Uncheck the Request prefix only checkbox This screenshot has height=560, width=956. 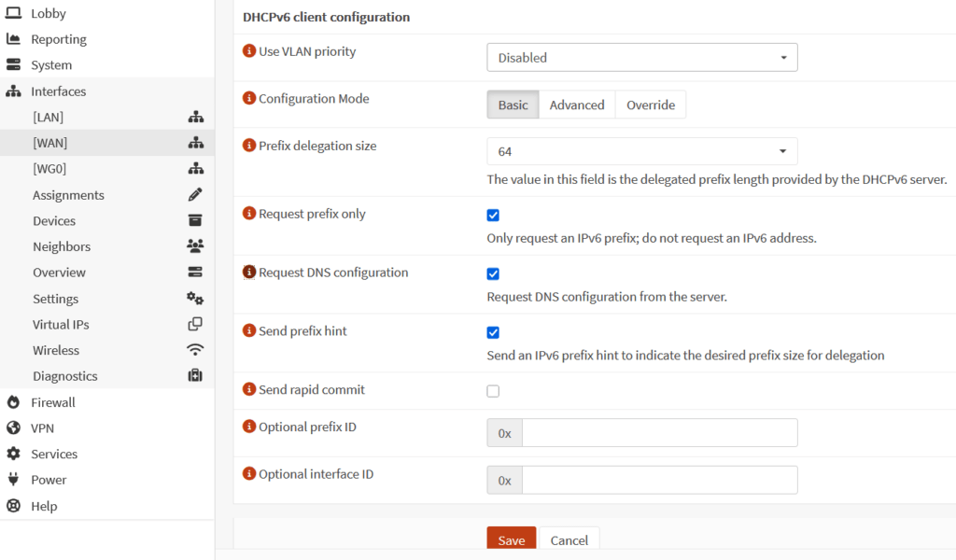[x=493, y=216]
